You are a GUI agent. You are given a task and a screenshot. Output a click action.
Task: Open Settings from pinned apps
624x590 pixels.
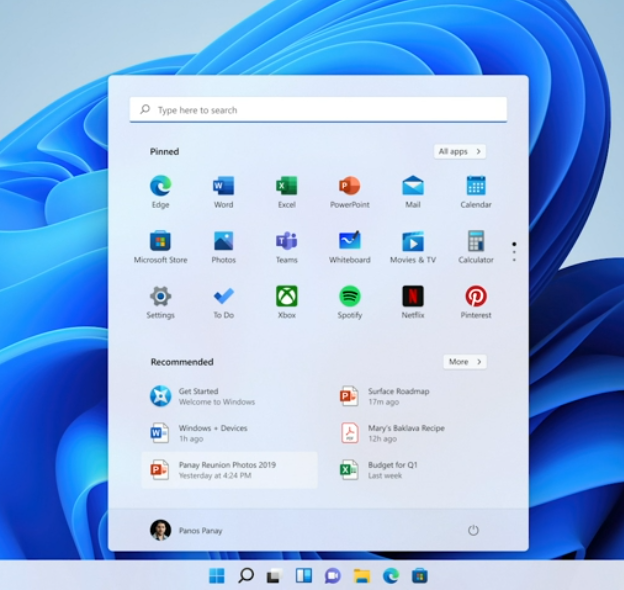coord(160,302)
